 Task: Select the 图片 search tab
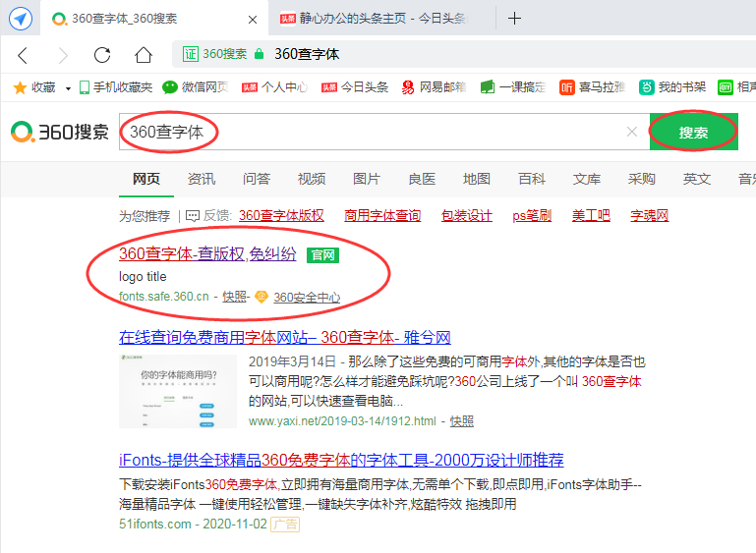(366, 179)
